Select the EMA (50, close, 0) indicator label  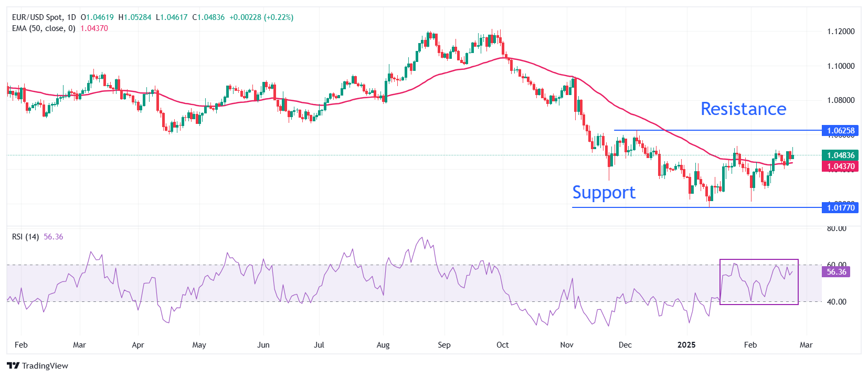click(44, 28)
